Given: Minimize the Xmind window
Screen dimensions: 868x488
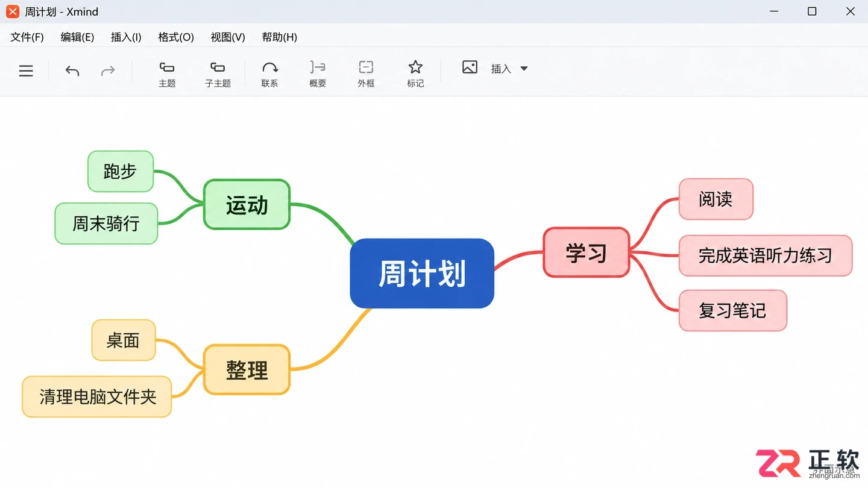Looking at the screenshot, I should pos(775,11).
